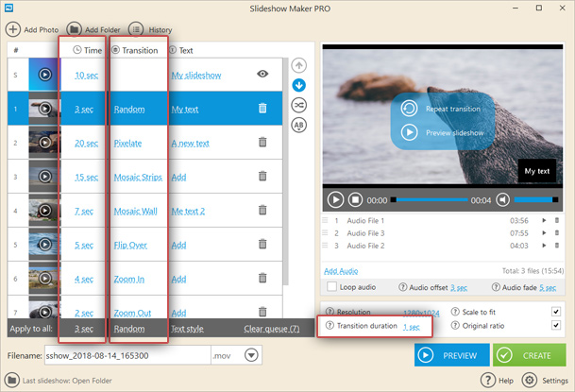The height and width of the screenshot is (392, 575).
Task: Click Audio File 2 row name
Action: click(365, 246)
